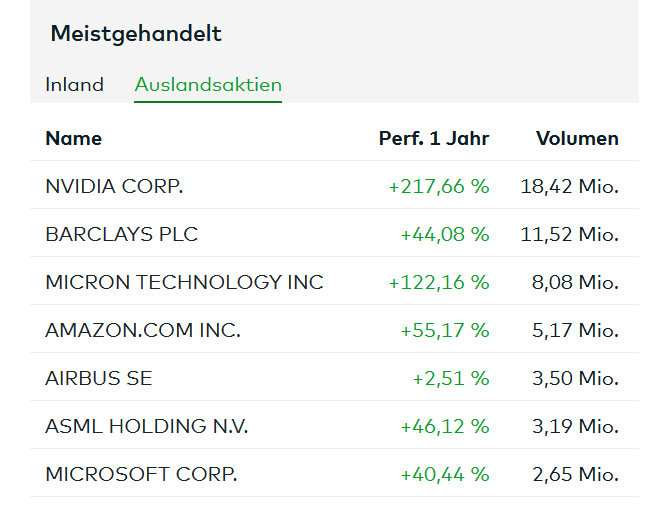
Task: Select the AIRBUS SE row name
Action: coord(99,378)
